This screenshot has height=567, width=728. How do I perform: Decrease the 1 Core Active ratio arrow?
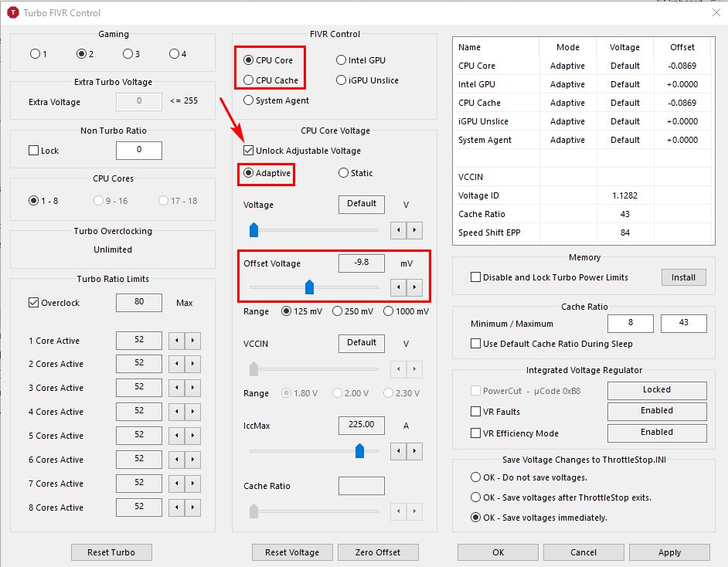coord(176,341)
